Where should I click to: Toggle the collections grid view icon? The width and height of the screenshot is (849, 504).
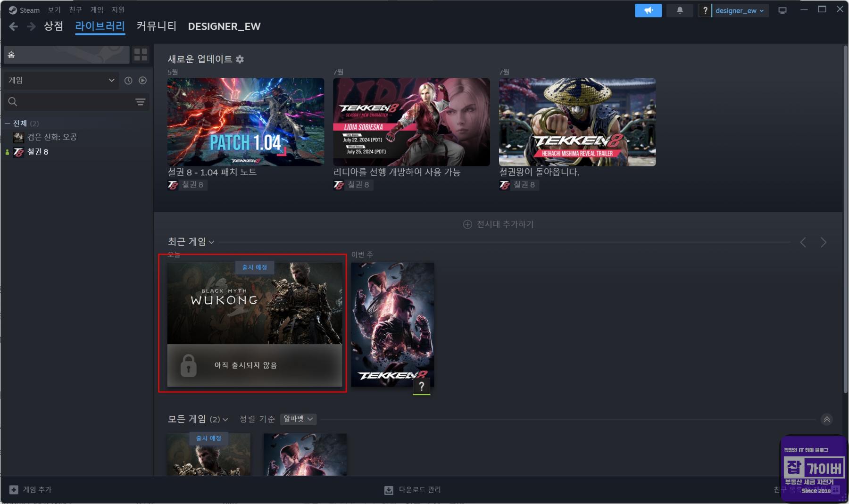coord(141,55)
